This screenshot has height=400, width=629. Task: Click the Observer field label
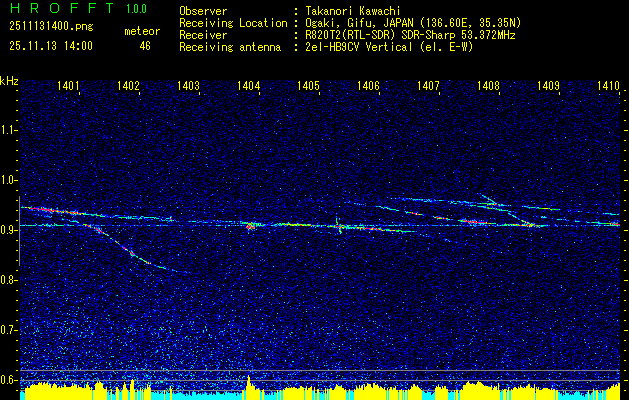point(203,11)
